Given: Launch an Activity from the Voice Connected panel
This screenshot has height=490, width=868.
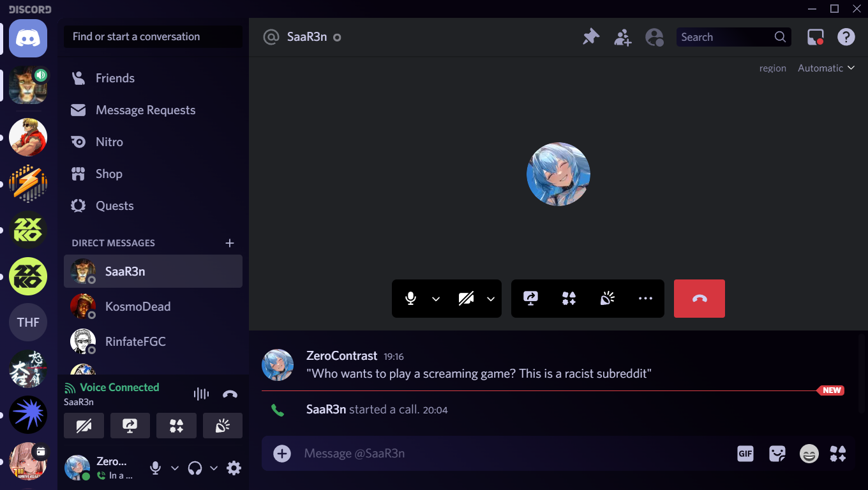Looking at the screenshot, I should [x=177, y=426].
